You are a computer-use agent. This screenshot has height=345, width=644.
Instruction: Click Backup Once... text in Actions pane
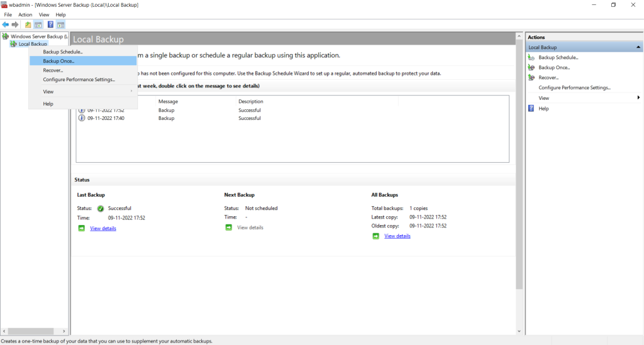coord(554,67)
